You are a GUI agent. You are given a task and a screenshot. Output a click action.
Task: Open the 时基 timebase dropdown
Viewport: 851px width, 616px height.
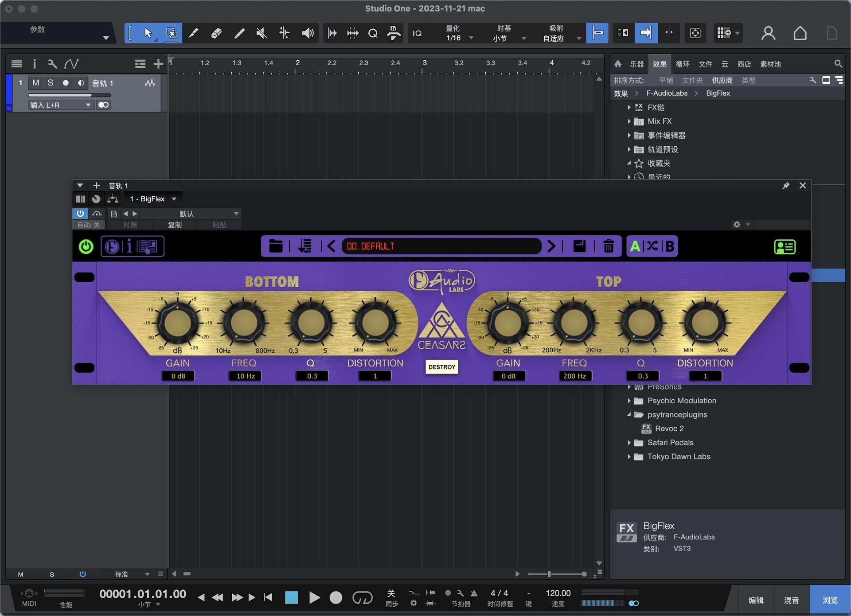click(509, 33)
